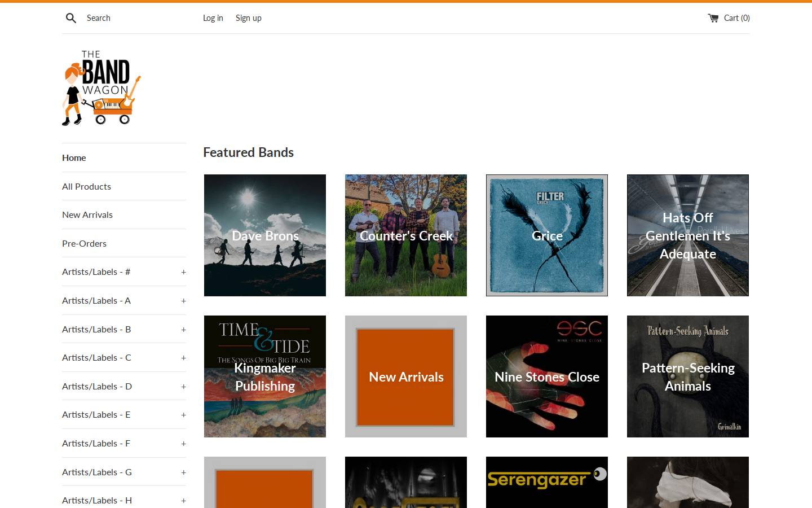Open Artists/Labels - C menu label
Image resolution: width=812 pixels, height=508 pixels.
coord(96,357)
